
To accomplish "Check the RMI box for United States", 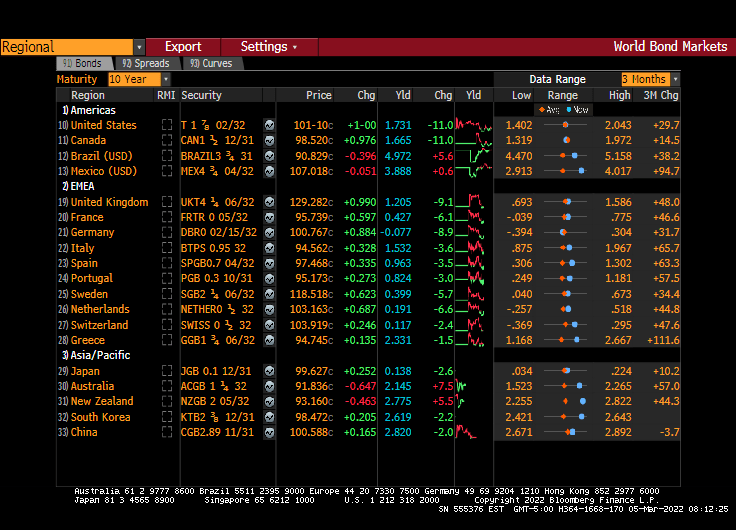I will pyautogui.click(x=167, y=126).
